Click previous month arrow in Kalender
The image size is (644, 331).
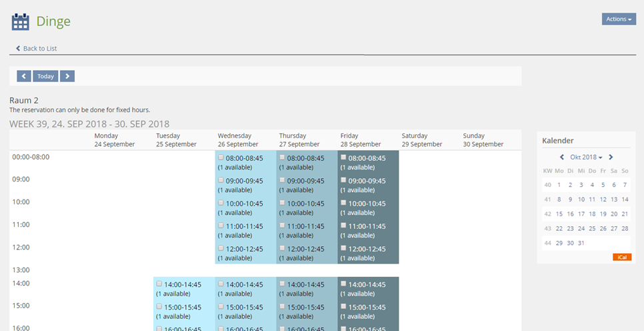562,157
